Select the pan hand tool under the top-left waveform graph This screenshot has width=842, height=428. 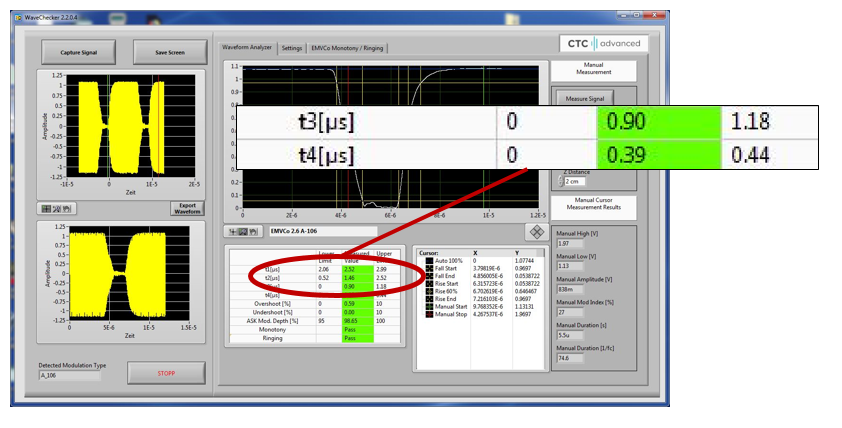[66, 208]
